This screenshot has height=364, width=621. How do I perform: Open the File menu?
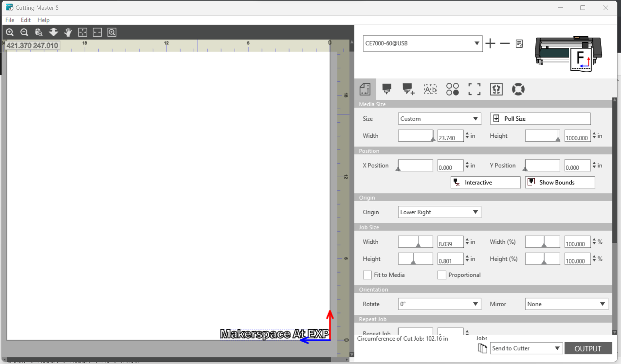(10, 20)
